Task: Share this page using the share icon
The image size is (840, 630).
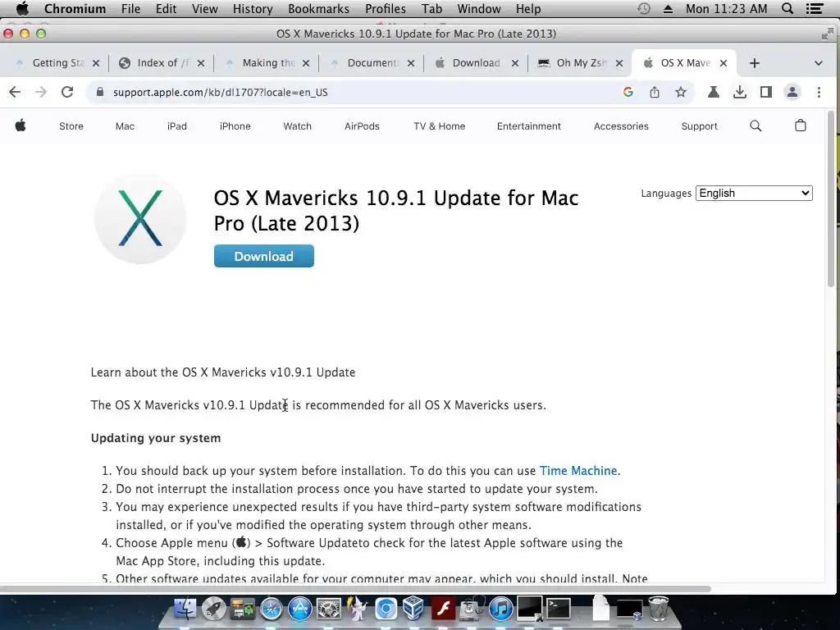Action: click(x=655, y=92)
